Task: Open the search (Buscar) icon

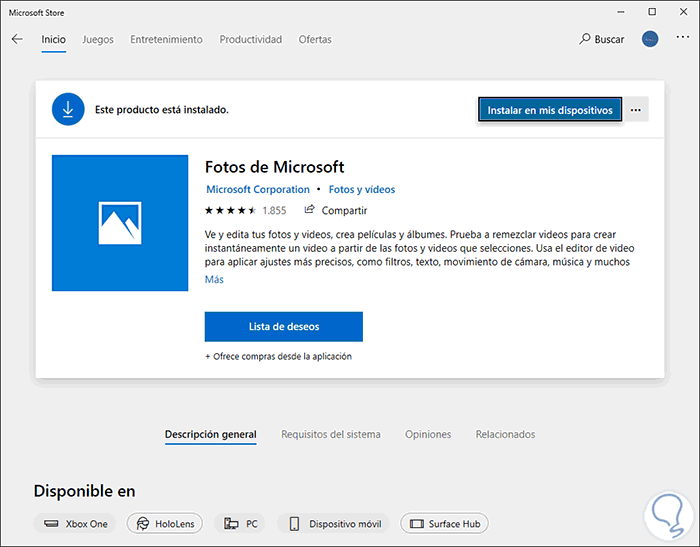Action: [x=585, y=39]
